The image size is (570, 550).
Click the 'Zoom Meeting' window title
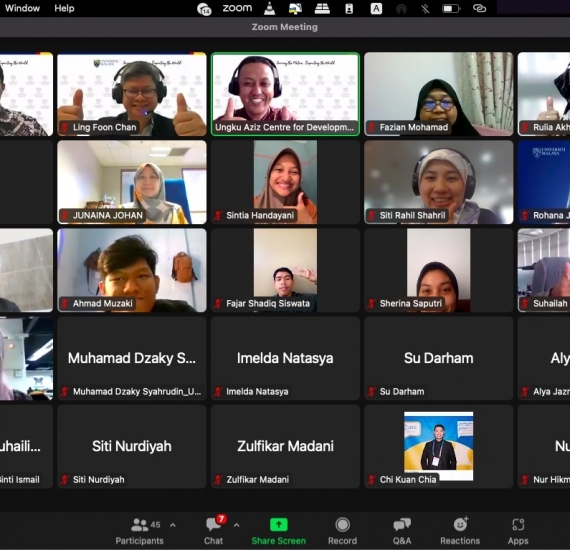coord(285,27)
